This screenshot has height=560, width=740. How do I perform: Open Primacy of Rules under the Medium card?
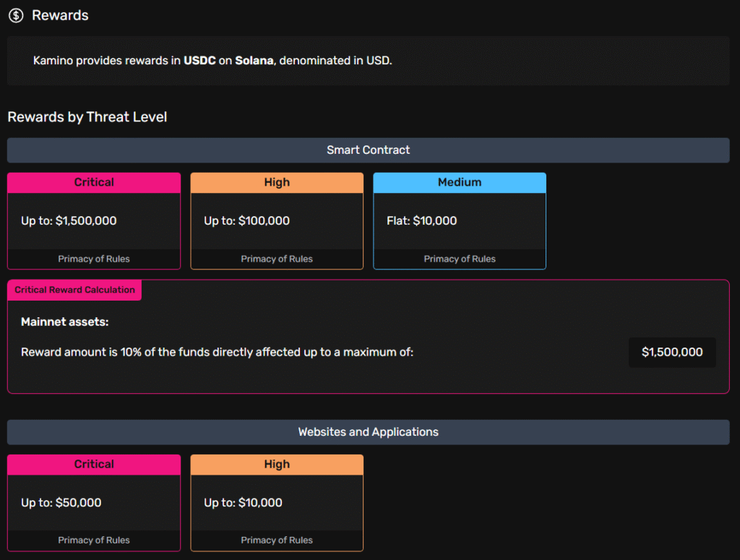click(460, 259)
